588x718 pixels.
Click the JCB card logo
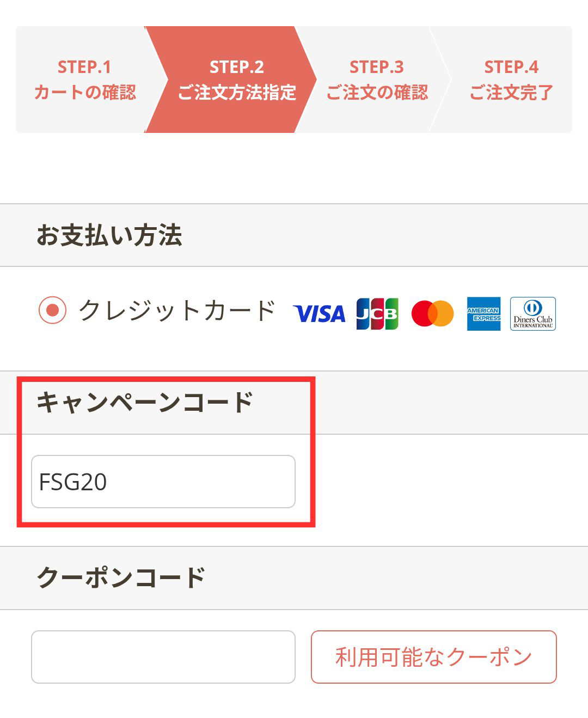pos(377,314)
